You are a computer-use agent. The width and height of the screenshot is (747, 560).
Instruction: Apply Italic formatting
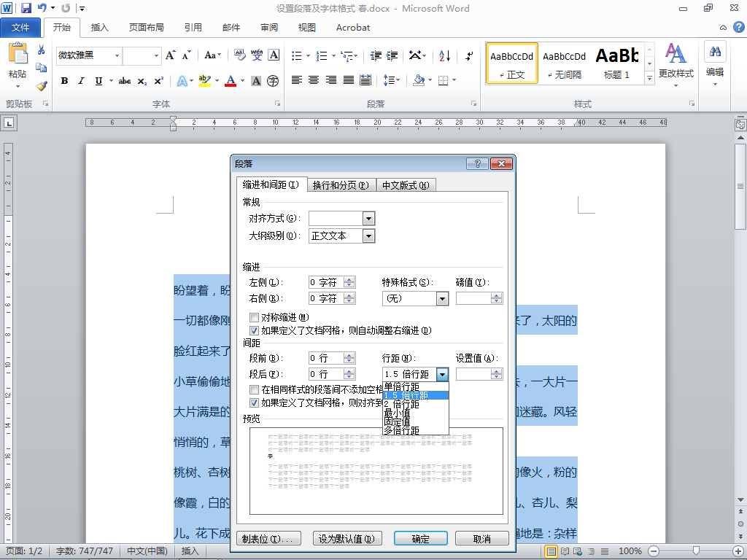tap(82, 81)
